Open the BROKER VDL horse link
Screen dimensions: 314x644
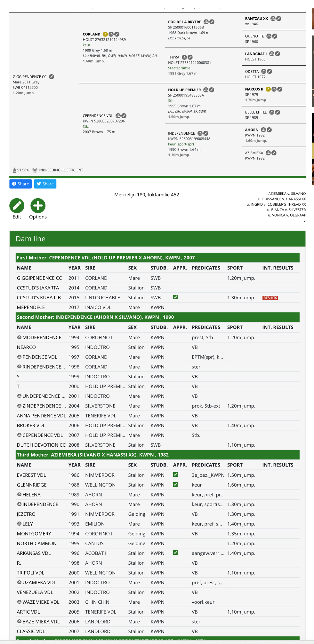31,426
